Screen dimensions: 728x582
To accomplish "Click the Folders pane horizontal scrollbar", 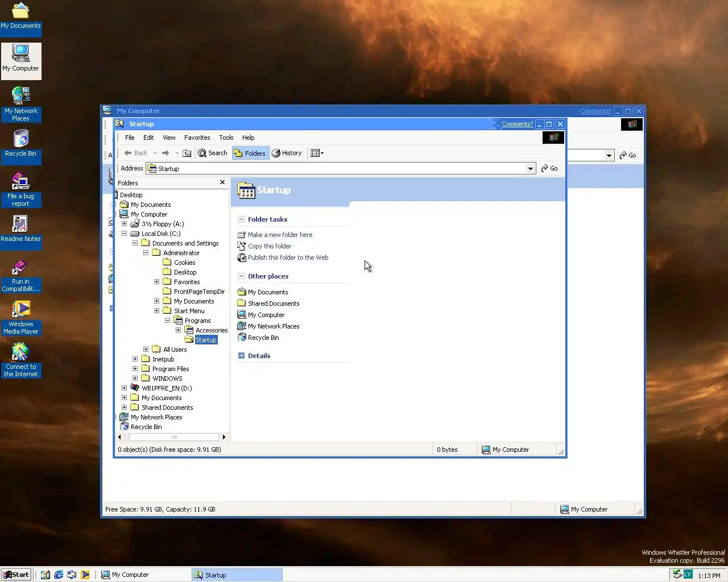I will click(174, 437).
